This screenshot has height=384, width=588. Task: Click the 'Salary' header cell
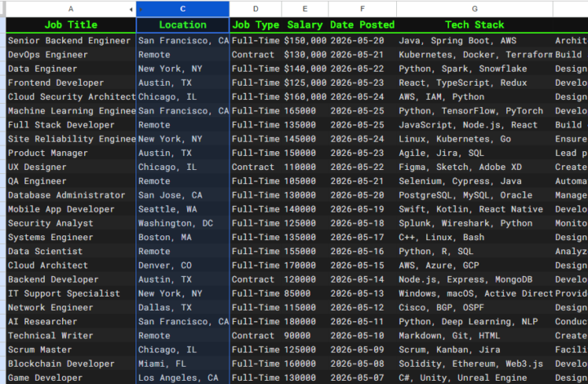305,25
